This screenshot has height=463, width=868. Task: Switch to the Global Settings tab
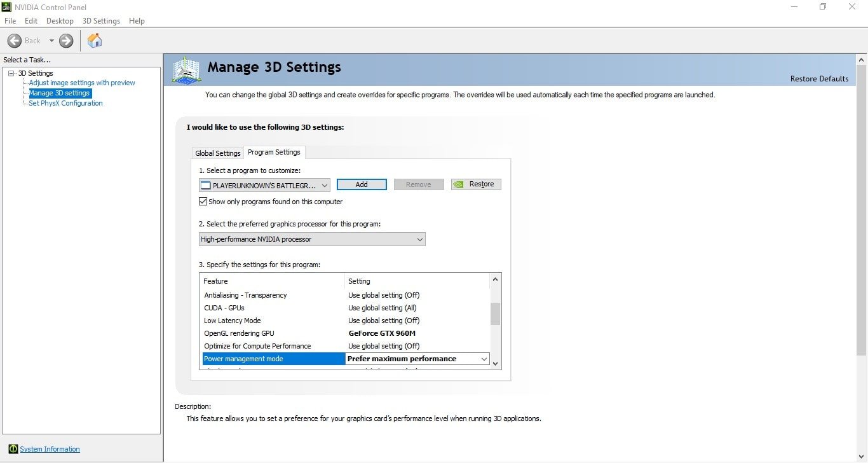coord(217,153)
